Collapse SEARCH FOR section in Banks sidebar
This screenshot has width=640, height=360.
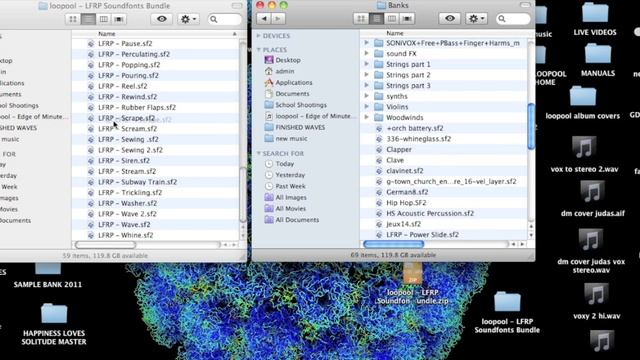(258, 153)
